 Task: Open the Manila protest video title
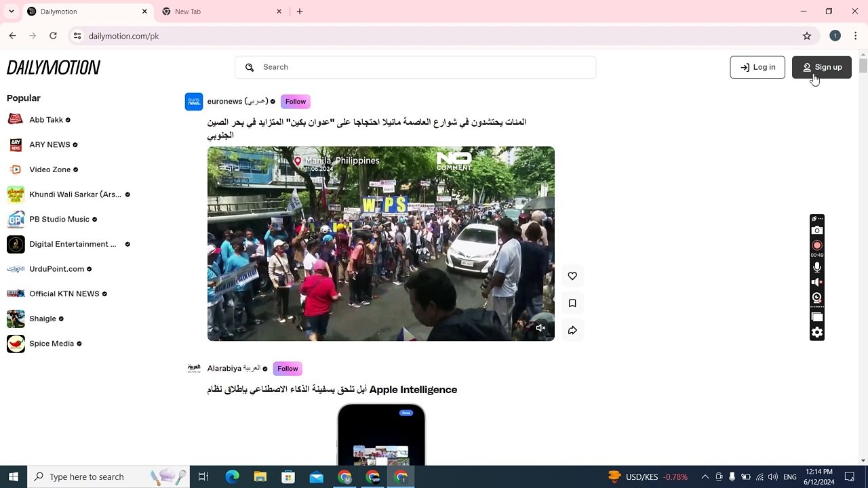pos(367,129)
